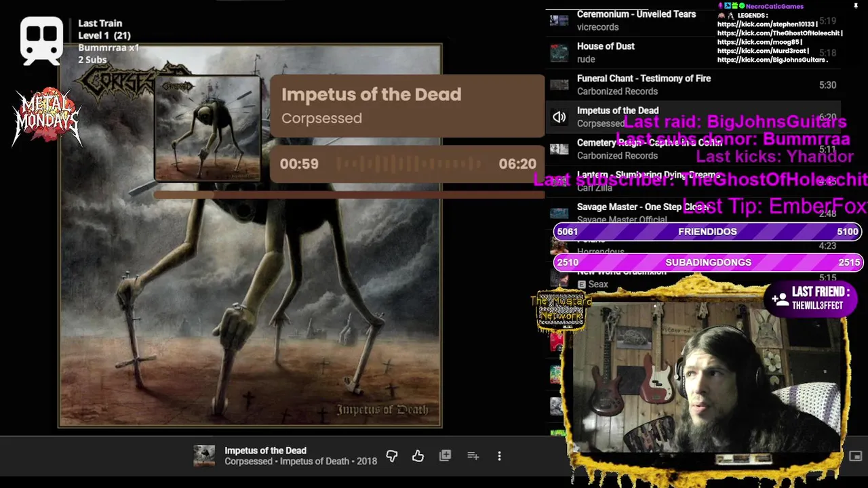The width and height of the screenshot is (868, 488).
Task: Click the large Corpsessed album artwork
Action: pyautogui.click(x=250, y=236)
